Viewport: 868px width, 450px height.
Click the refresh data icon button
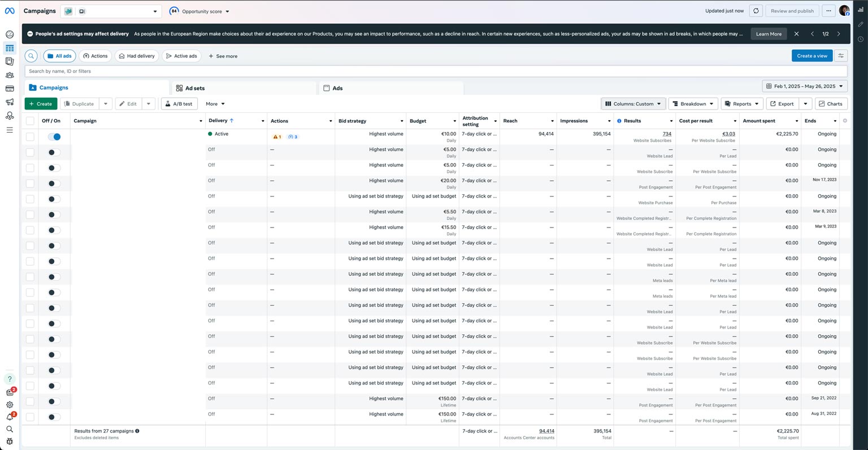click(x=756, y=11)
